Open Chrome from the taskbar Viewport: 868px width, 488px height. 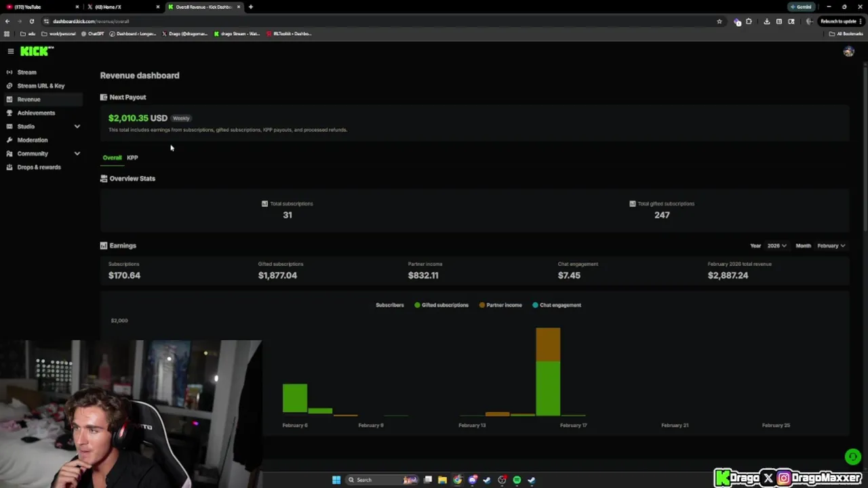458,480
